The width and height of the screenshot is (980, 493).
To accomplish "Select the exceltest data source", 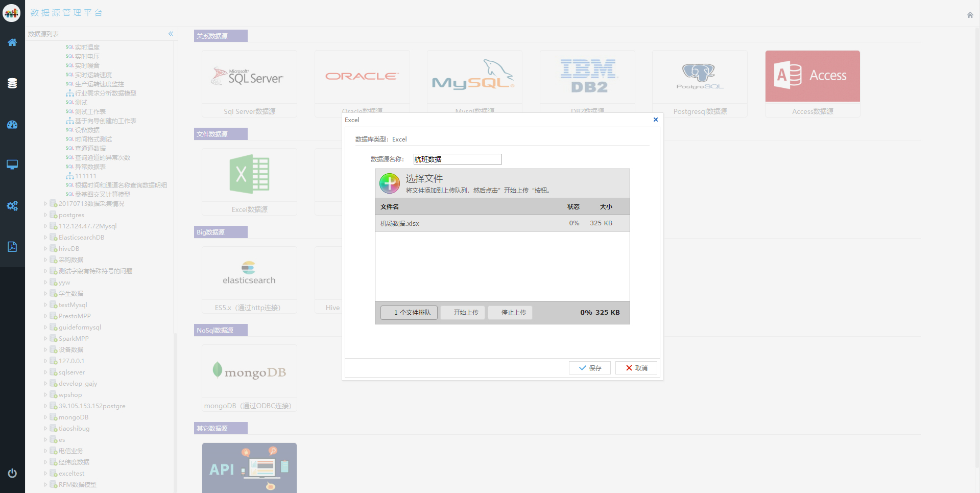I will pos(71,474).
